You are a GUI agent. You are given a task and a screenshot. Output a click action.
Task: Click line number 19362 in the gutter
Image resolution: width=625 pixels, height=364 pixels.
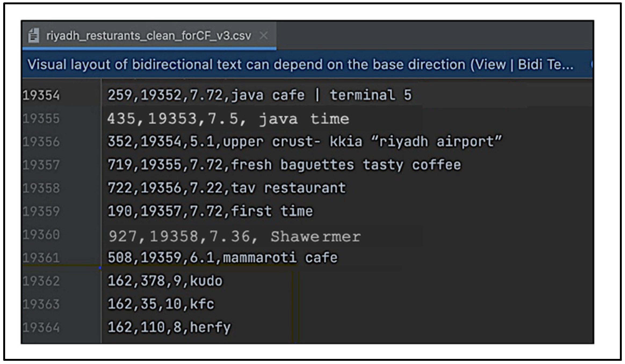41,281
